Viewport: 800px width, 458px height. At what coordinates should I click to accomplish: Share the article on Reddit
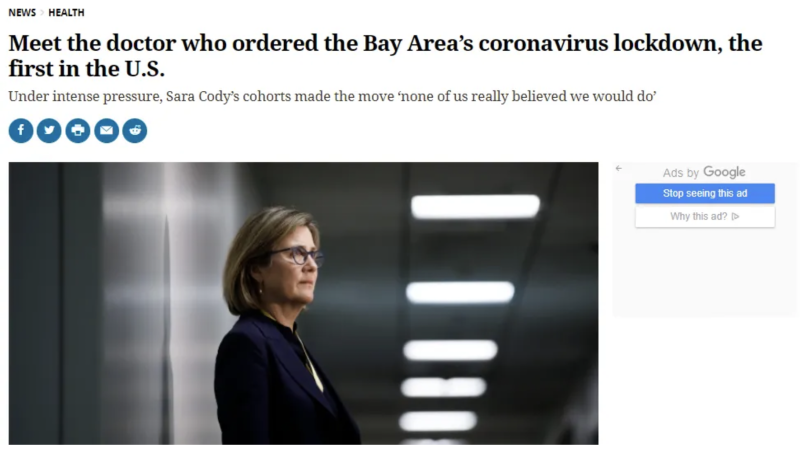(134, 130)
